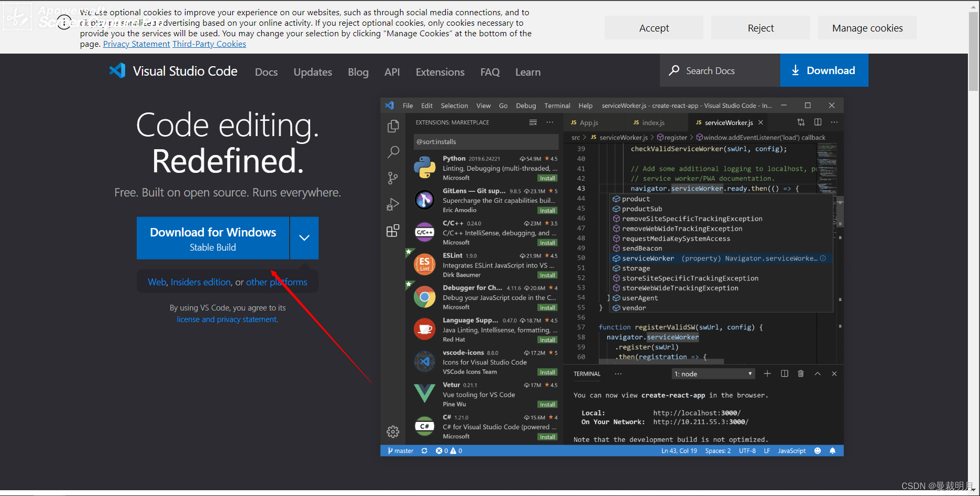Reject optional cookies
The image size is (980, 496).
pyautogui.click(x=761, y=28)
